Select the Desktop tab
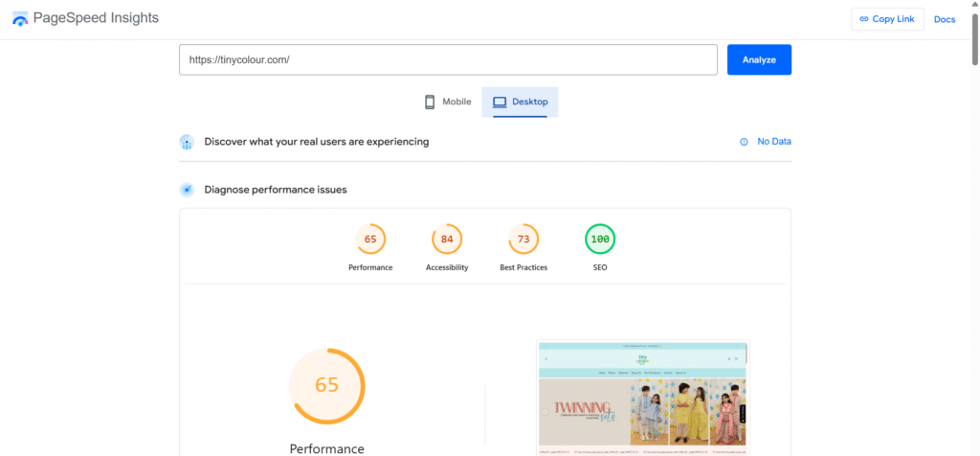The width and height of the screenshot is (980, 456). pyautogui.click(x=520, y=102)
